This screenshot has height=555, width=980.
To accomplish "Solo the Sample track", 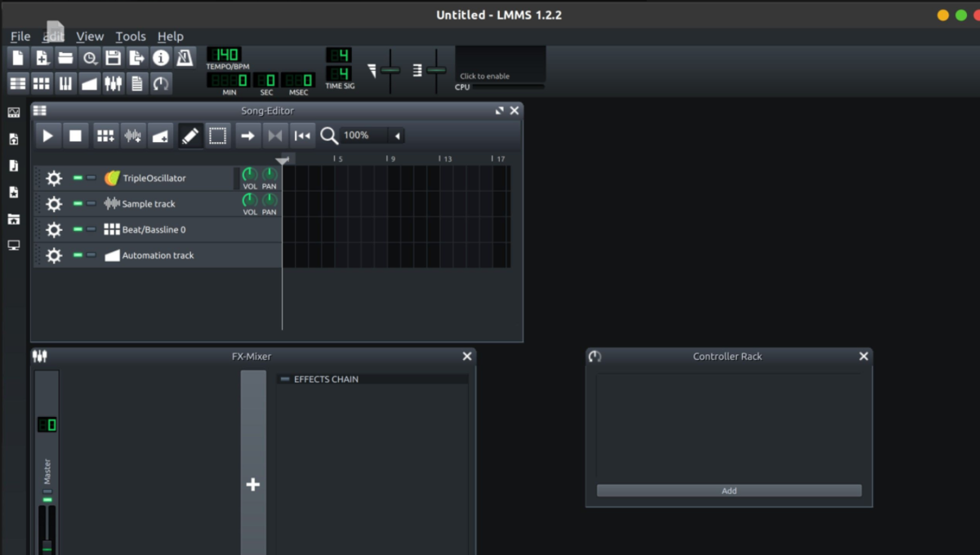I will (x=91, y=203).
